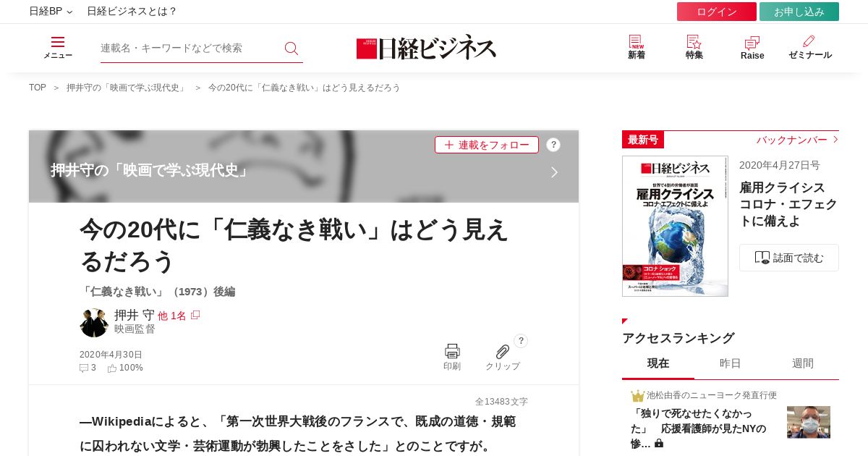Open the ranking article nurse photo thumbnail

pos(809,422)
